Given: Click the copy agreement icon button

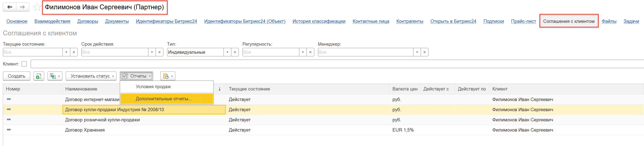Looking at the screenshot, I should coord(39,76).
